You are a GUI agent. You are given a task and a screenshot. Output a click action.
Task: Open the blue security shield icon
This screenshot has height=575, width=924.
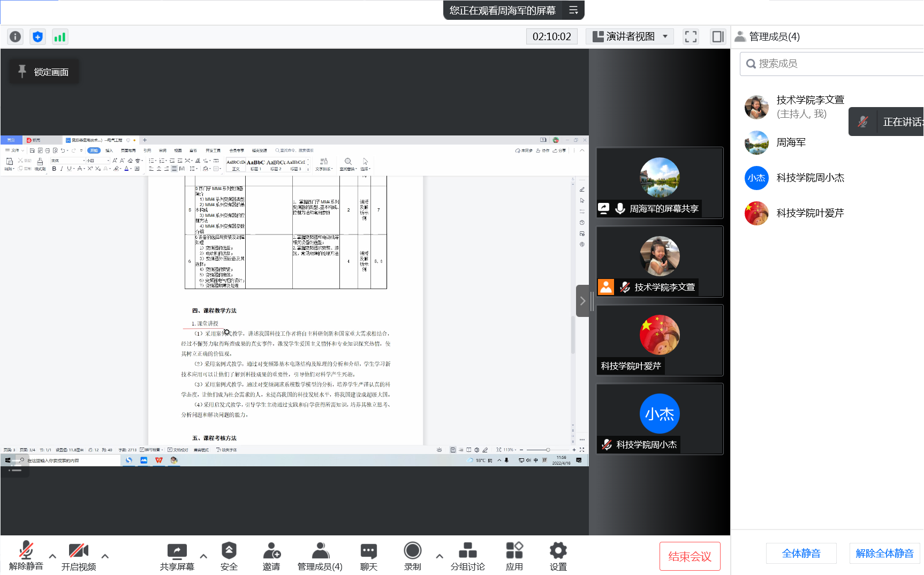pyautogui.click(x=37, y=36)
